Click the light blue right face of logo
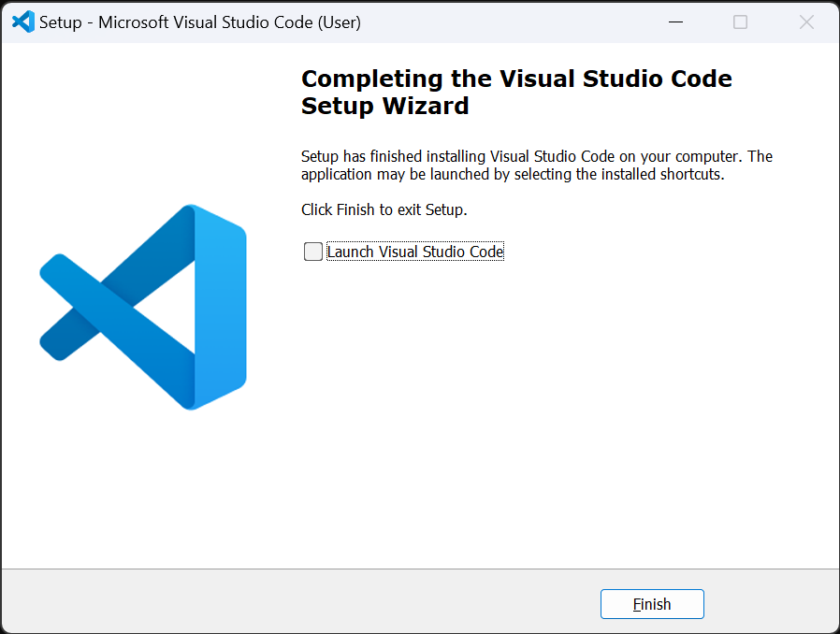Viewport: 840px width, 634px height. coord(220,308)
